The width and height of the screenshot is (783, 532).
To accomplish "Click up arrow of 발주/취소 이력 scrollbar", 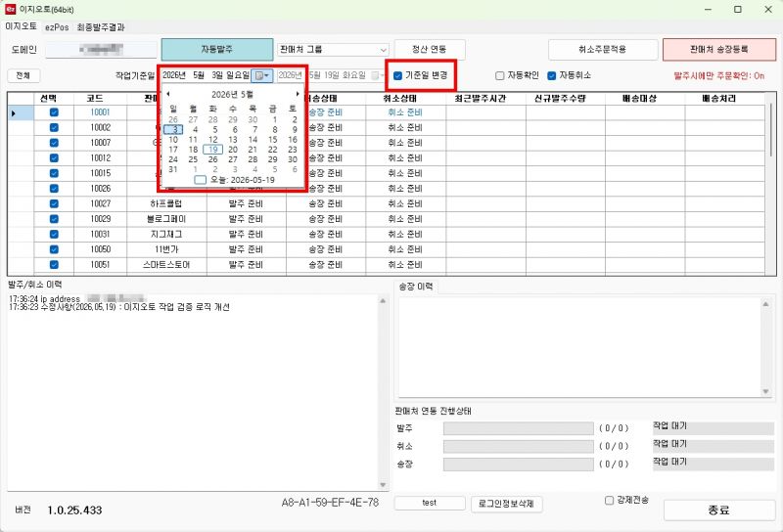I will click(x=383, y=301).
